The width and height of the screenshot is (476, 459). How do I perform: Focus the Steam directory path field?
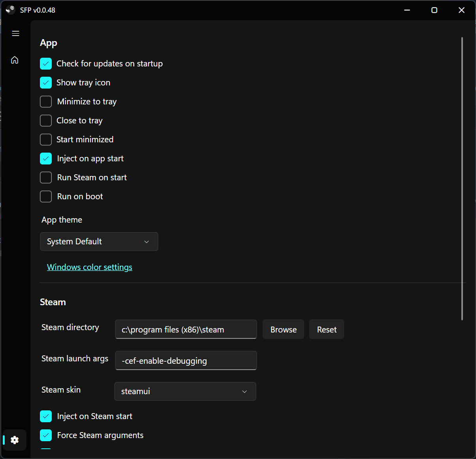click(x=186, y=329)
